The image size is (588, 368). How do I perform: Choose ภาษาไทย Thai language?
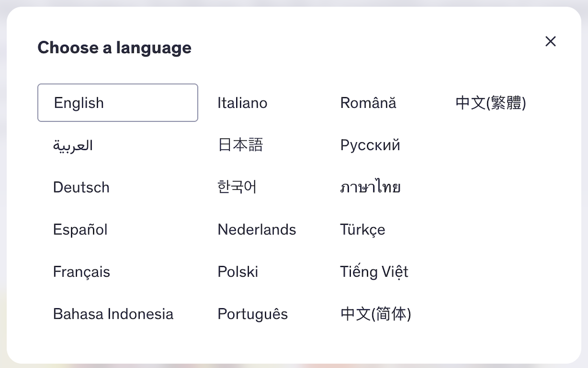[x=370, y=186]
